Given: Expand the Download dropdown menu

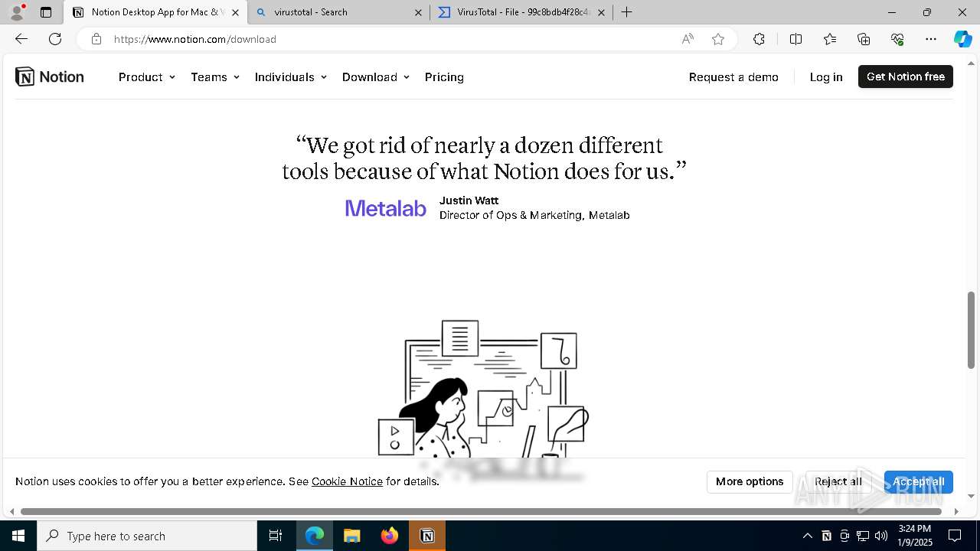Looking at the screenshot, I should pos(376,77).
